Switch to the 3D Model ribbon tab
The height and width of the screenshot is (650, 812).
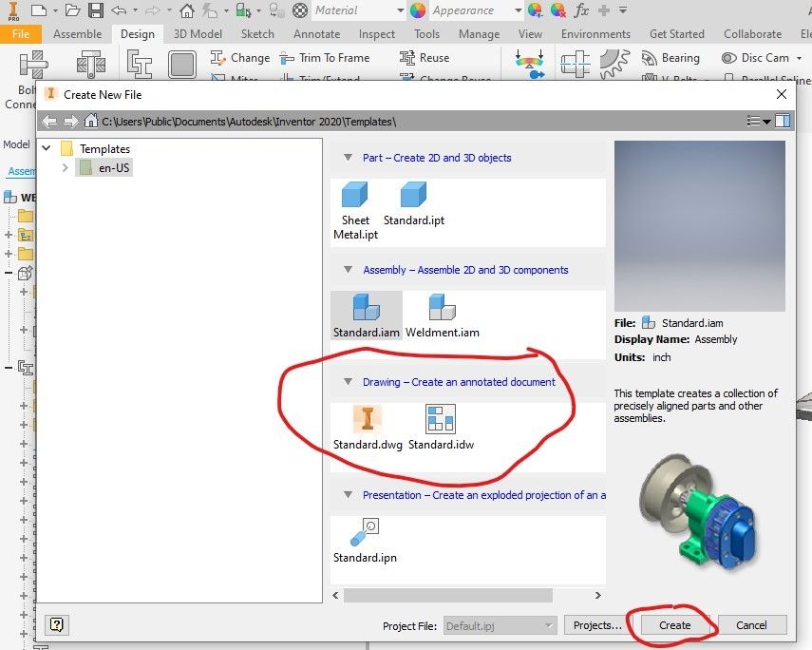(198, 33)
